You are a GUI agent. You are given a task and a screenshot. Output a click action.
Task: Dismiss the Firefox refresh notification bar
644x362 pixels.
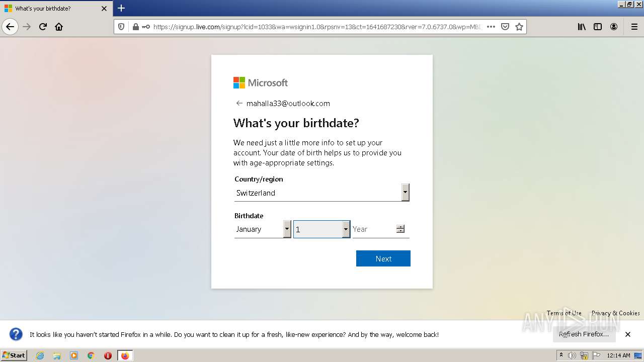[628, 334]
